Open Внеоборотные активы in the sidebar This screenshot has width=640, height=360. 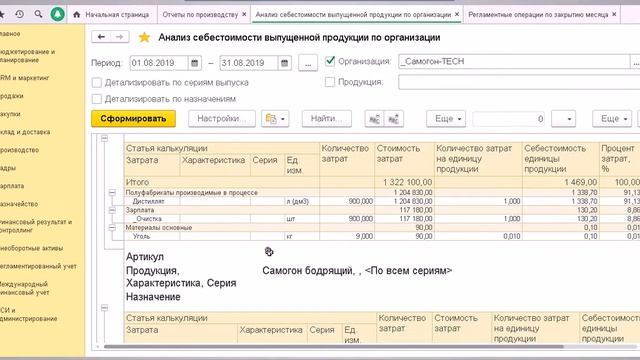tap(31, 248)
